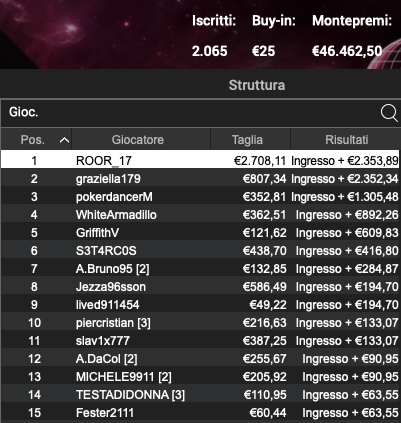Select player pokerdancerM
The height and width of the screenshot is (423, 401).
click(x=200, y=197)
